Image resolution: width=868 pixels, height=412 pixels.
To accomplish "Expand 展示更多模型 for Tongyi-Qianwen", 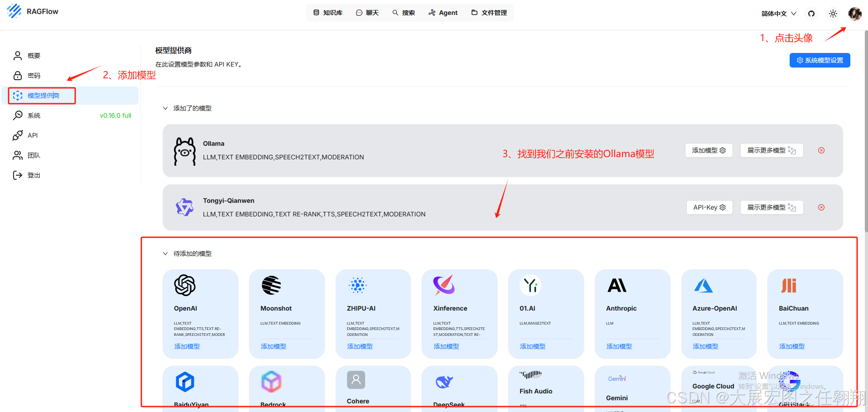I will (772, 207).
